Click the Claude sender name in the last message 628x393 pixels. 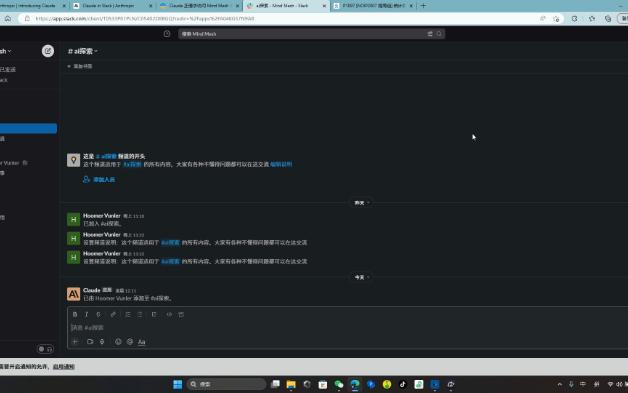[92, 290]
